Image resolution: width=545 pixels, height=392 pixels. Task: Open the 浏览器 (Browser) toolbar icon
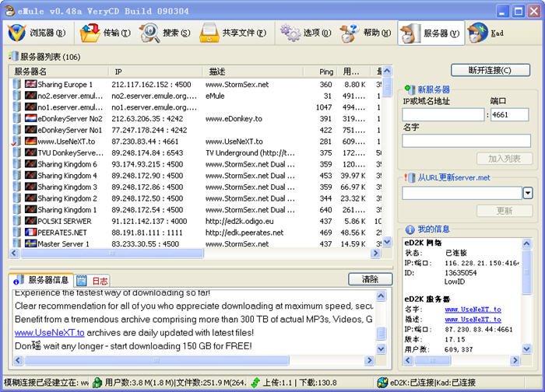pyautogui.click(x=19, y=33)
